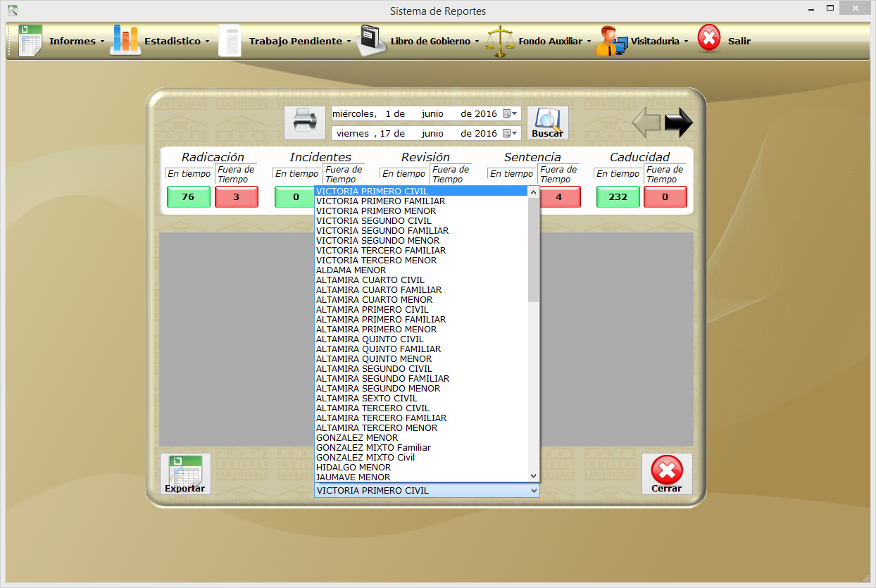Viewport: 876px width, 588px height.
Task: Click the list scroll up arrow
Action: pos(533,192)
